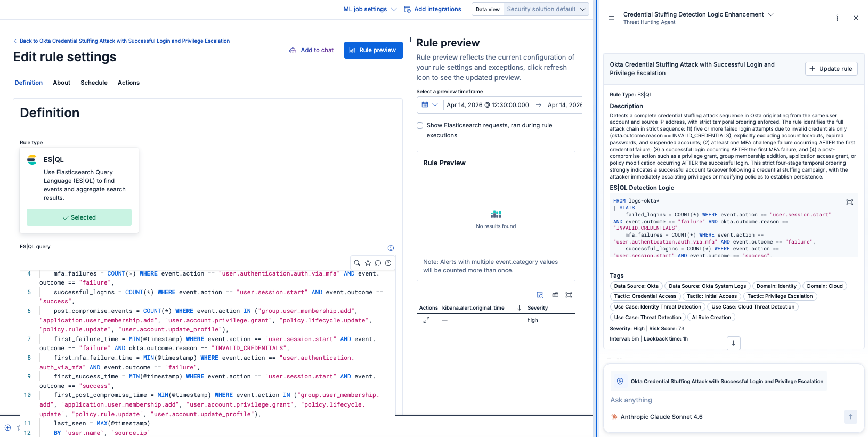The image size is (868, 437).
Task: Enable Show Elasticsearch requests checkbox
Action: [420, 126]
